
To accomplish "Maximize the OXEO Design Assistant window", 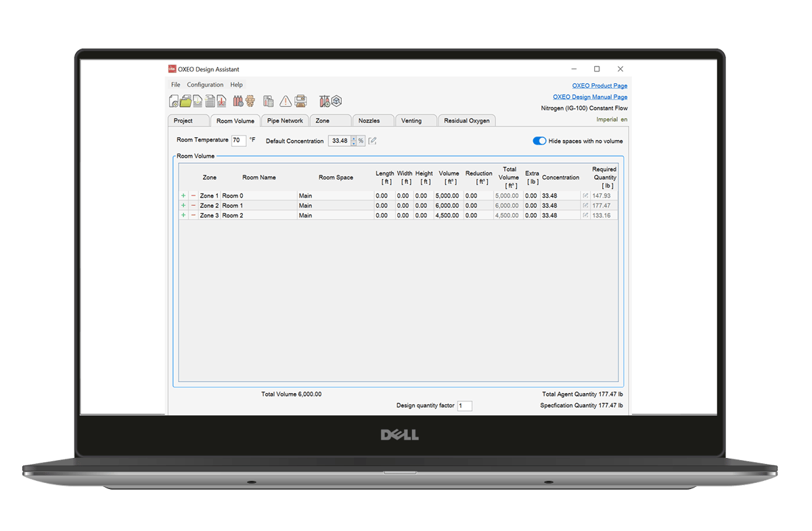I will point(597,69).
